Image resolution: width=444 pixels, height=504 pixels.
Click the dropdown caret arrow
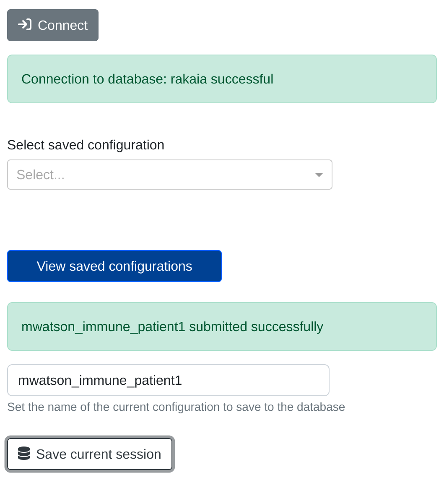pyautogui.click(x=319, y=175)
